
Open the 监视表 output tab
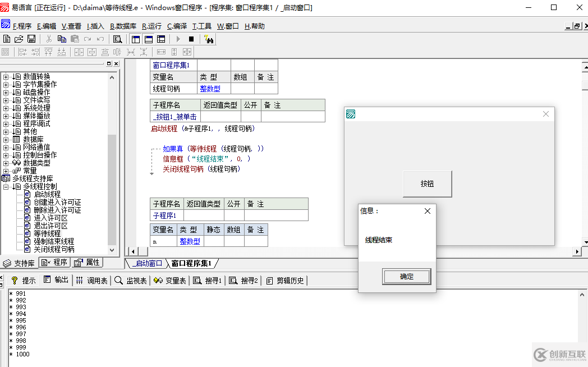[x=131, y=281]
